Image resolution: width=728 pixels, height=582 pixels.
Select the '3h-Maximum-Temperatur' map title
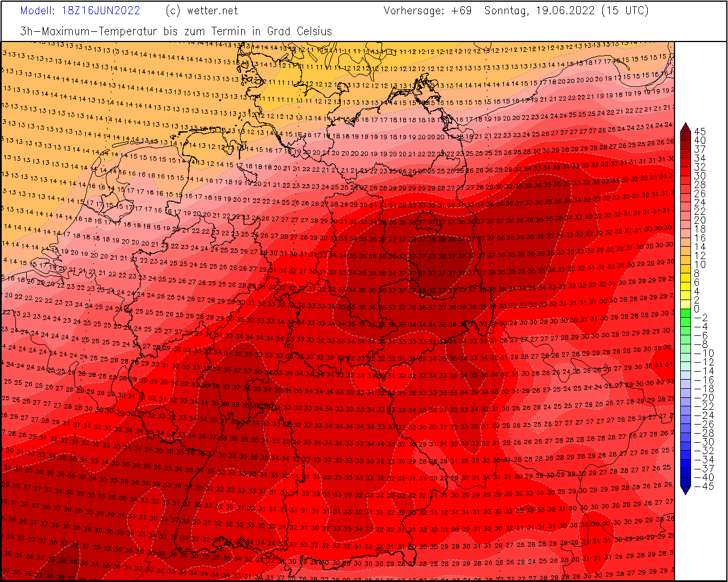[89, 31]
